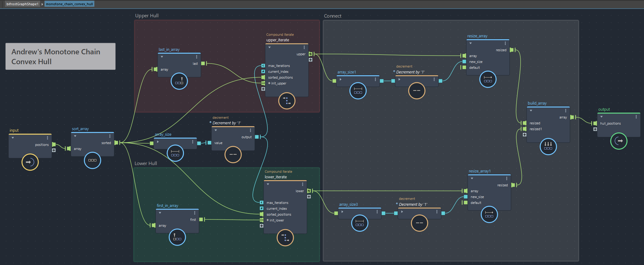Collapse the build_array node triangle

(x=531, y=111)
